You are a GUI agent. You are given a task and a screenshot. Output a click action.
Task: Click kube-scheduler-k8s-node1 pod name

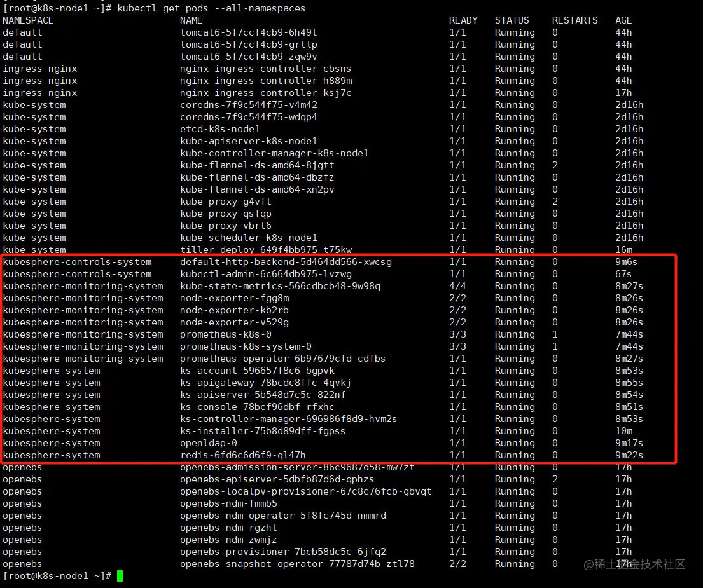click(248, 238)
